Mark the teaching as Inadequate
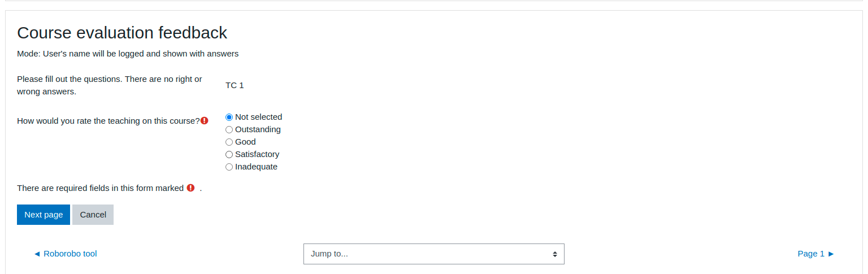The image size is (868, 274). [229, 167]
